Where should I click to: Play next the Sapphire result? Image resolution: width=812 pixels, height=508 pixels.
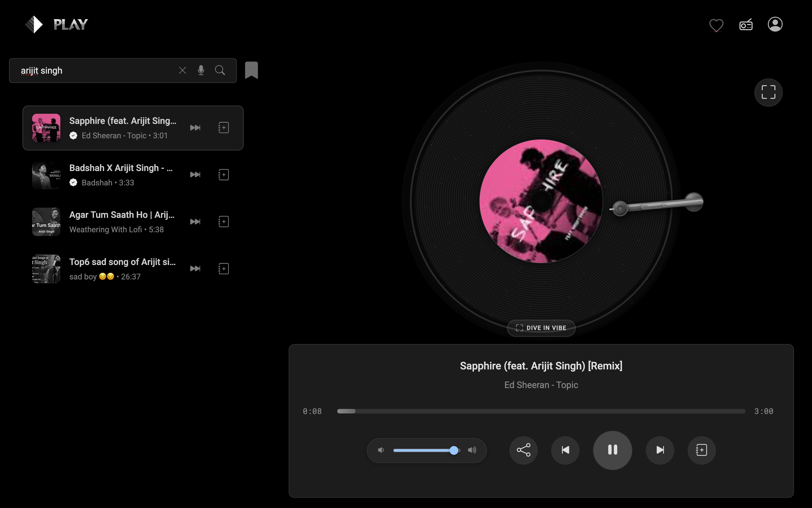pyautogui.click(x=195, y=128)
